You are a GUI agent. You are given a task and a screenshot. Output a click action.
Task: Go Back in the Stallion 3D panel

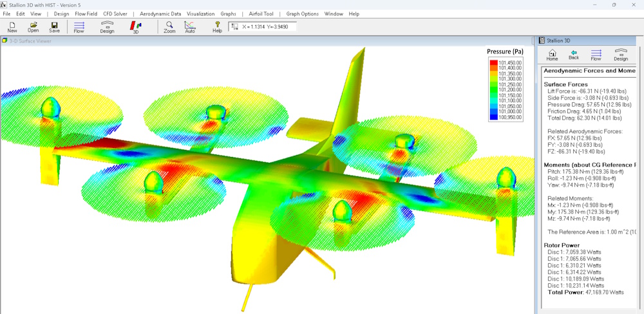574,55
